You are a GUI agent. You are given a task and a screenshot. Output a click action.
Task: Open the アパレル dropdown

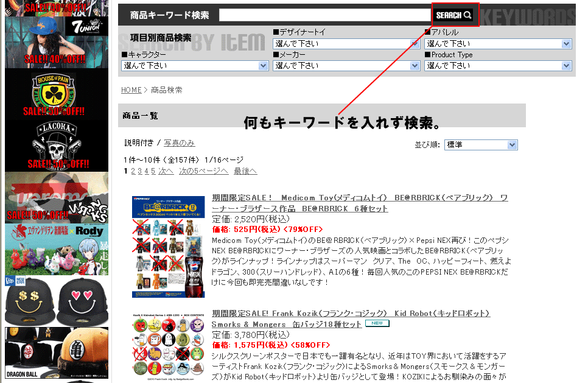click(498, 44)
